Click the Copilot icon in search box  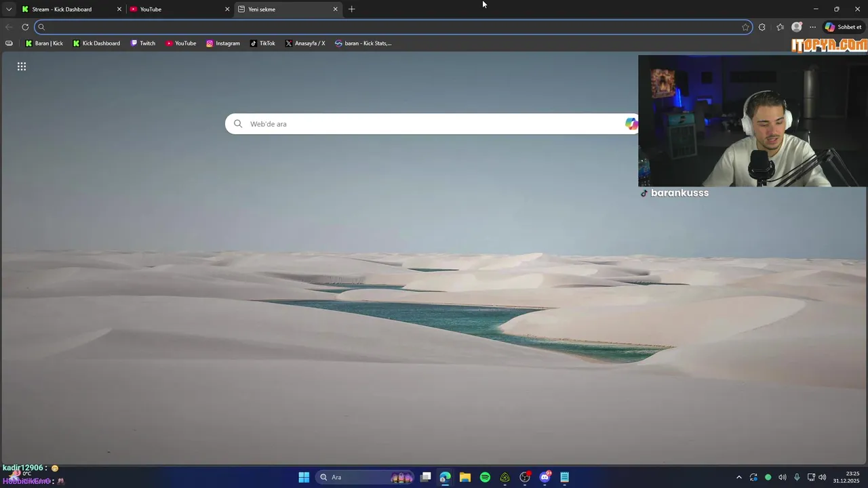[631, 123]
